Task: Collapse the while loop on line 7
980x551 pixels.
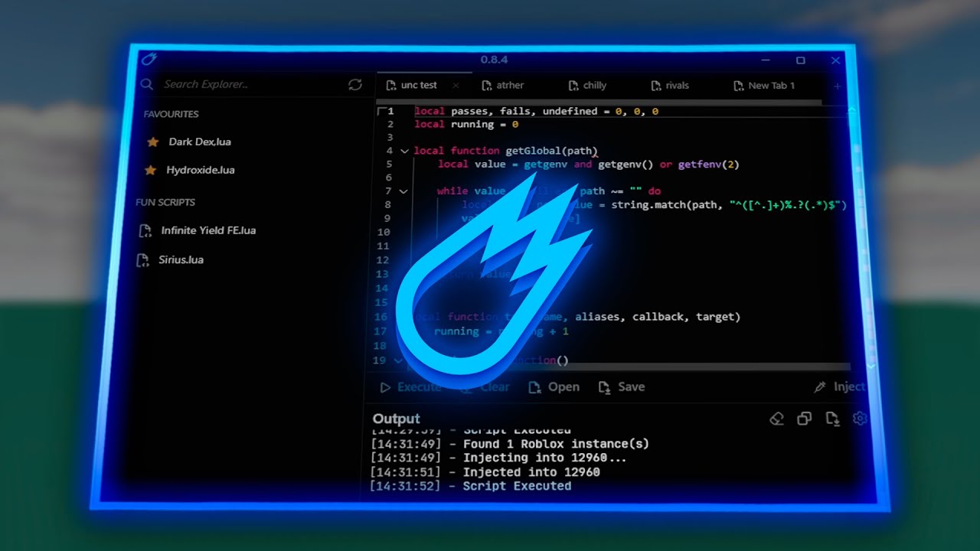Action: pos(403,191)
